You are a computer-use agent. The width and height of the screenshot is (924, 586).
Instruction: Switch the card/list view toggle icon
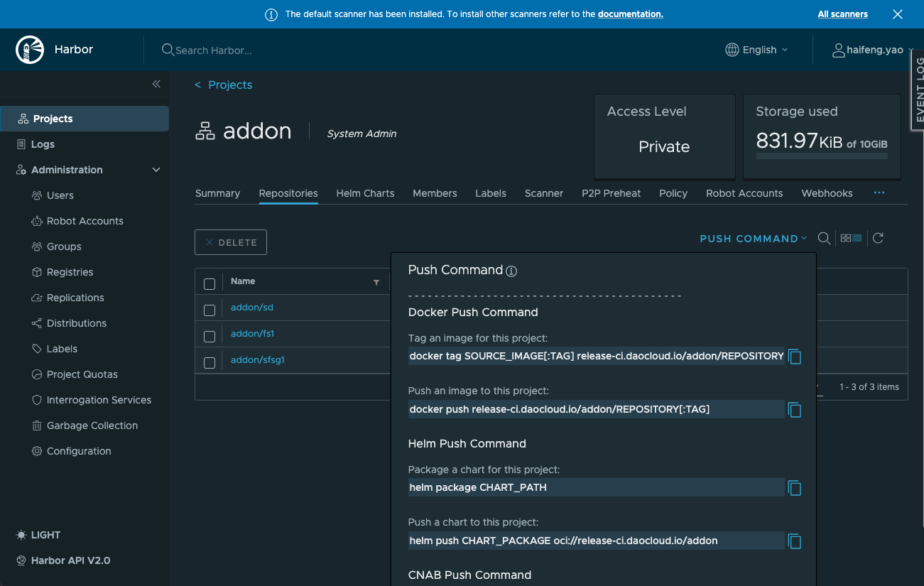[x=851, y=239]
